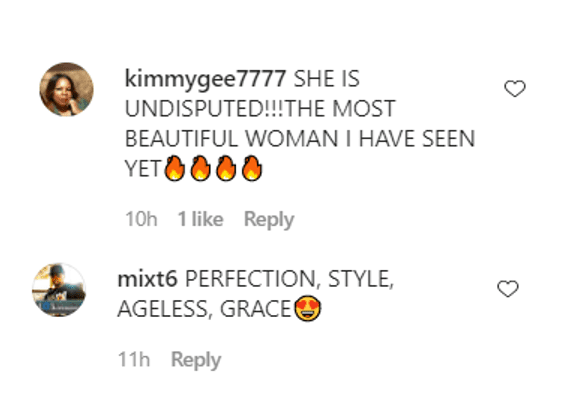Click the 10h timestamp

coord(141,219)
